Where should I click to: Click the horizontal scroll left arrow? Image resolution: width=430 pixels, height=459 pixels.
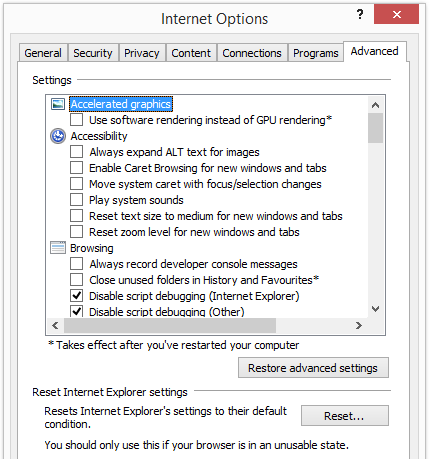coord(55,325)
